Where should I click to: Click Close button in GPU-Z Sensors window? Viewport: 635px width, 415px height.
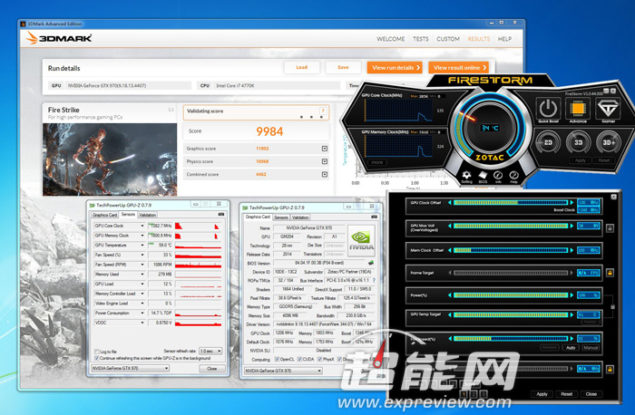(x=212, y=368)
